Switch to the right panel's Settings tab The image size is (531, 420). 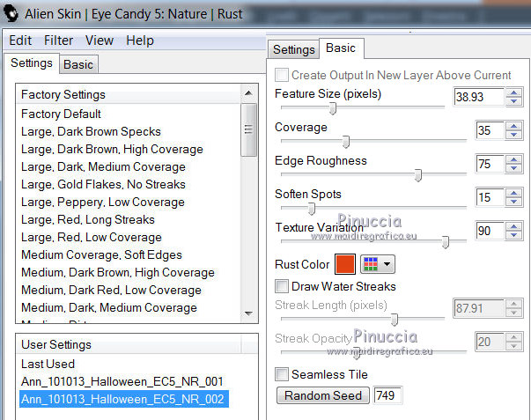(x=294, y=50)
